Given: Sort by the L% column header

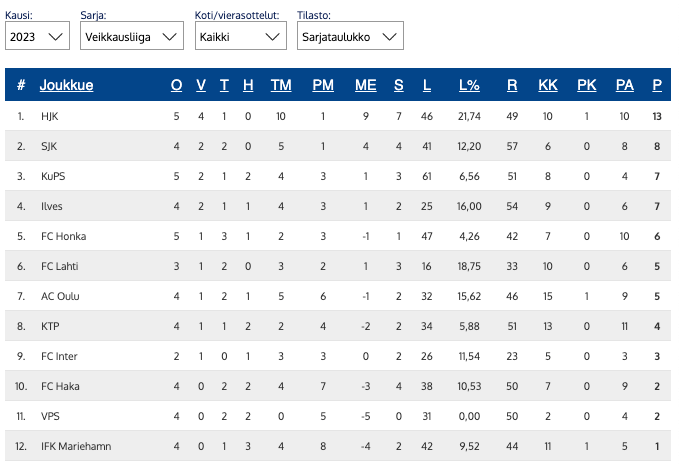Looking at the screenshot, I should click(x=469, y=86).
